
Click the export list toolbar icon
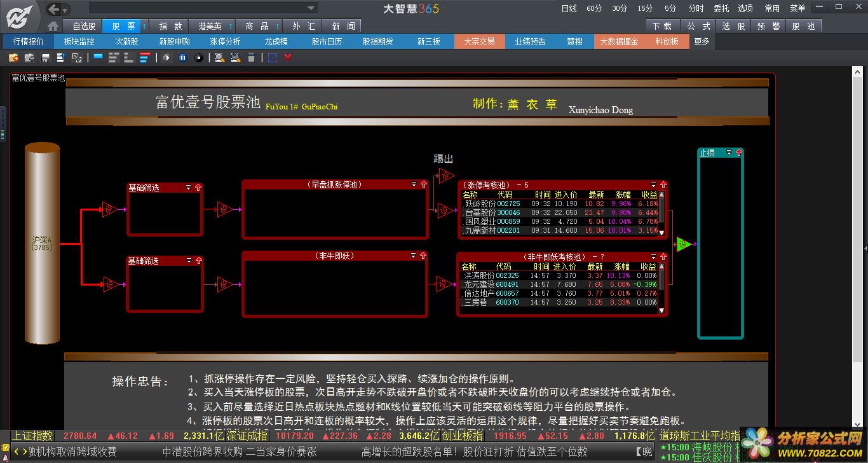point(61,58)
